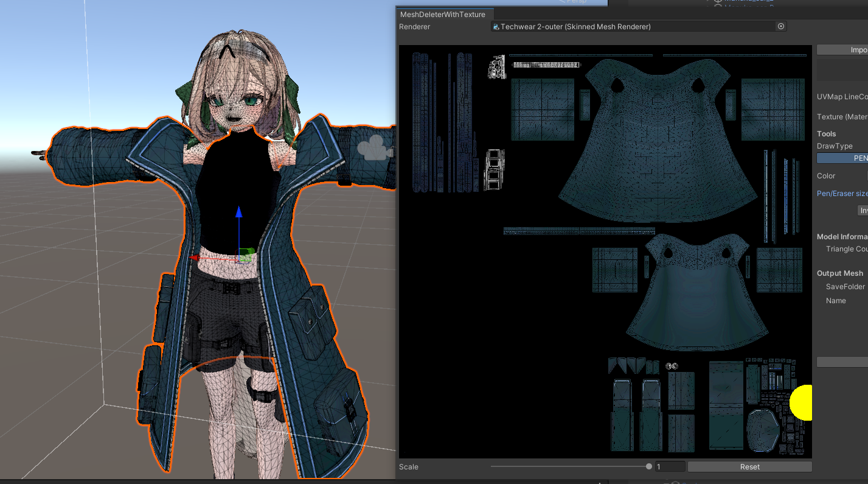Click the character's black top in scene view
Screen dimensions: 868x484
click(x=237, y=183)
